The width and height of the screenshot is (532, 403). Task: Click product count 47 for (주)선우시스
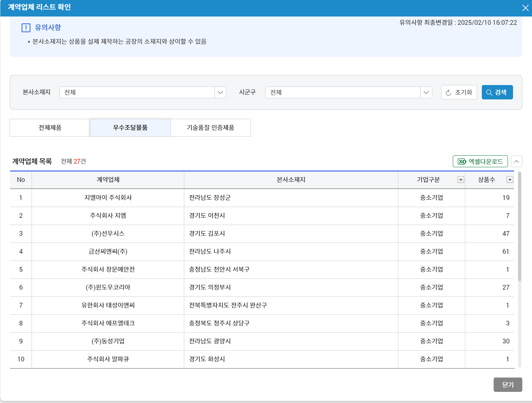click(x=506, y=234)
